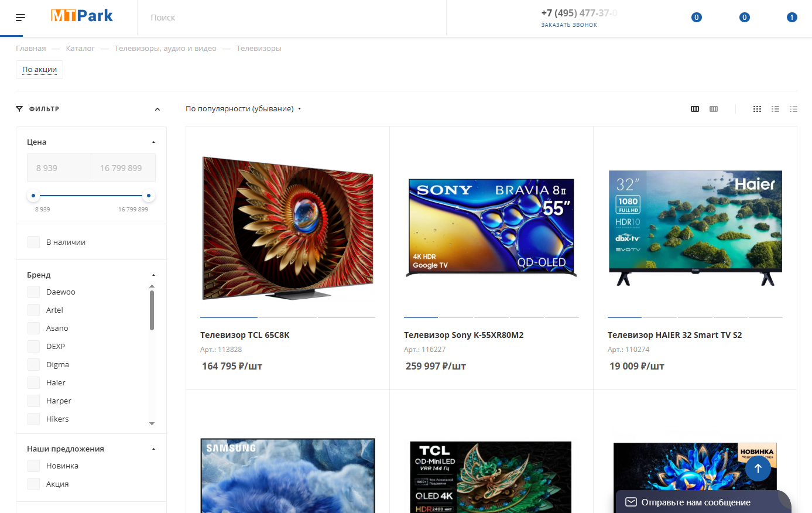Click the brand list scroll-up arrow
Screen dimensions: 812x513
[152, 286]
